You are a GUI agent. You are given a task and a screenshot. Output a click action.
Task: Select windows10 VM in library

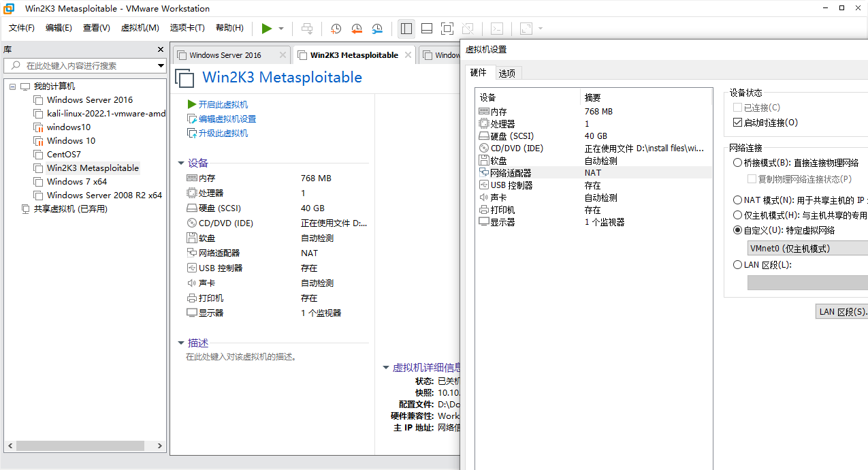click(68, 127)
